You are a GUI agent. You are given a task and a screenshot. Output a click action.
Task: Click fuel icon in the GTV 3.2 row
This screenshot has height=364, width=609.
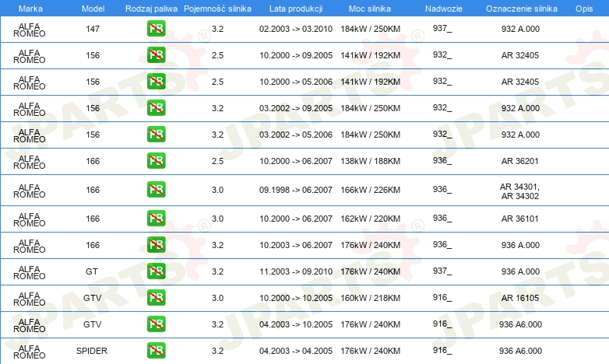(x=156, y=324)
